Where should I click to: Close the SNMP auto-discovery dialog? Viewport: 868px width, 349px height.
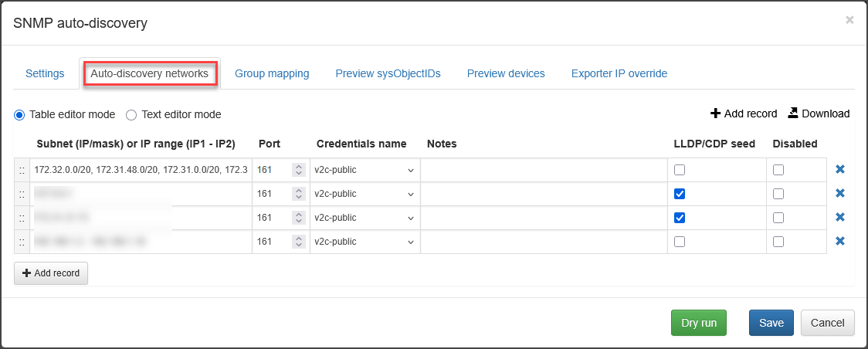(849, 20)
